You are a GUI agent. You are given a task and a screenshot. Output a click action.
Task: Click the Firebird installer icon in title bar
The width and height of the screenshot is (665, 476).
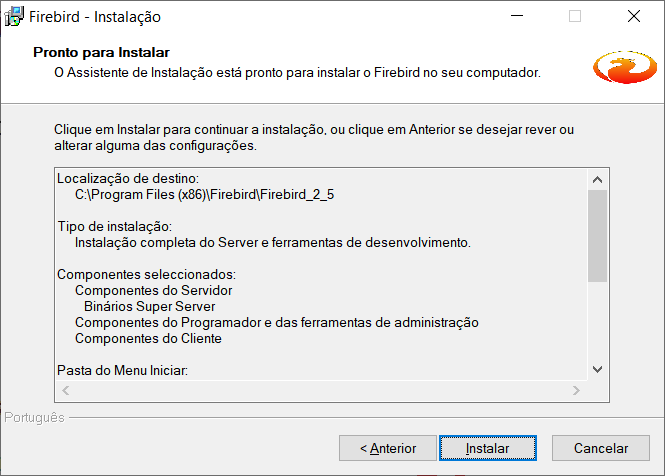pos(15,16)
